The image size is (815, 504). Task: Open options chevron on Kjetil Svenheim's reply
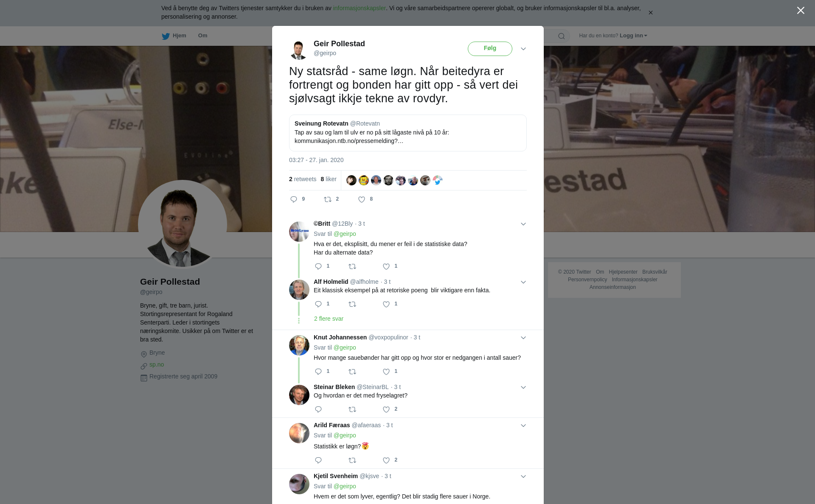523,476
